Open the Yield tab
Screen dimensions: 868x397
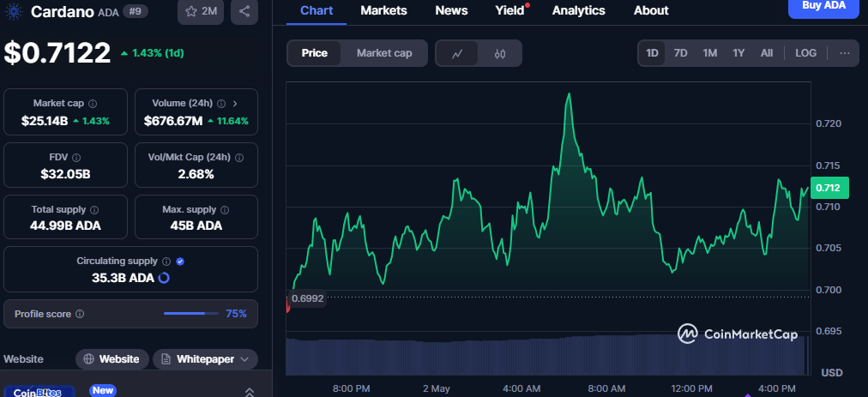pos(509,10)
